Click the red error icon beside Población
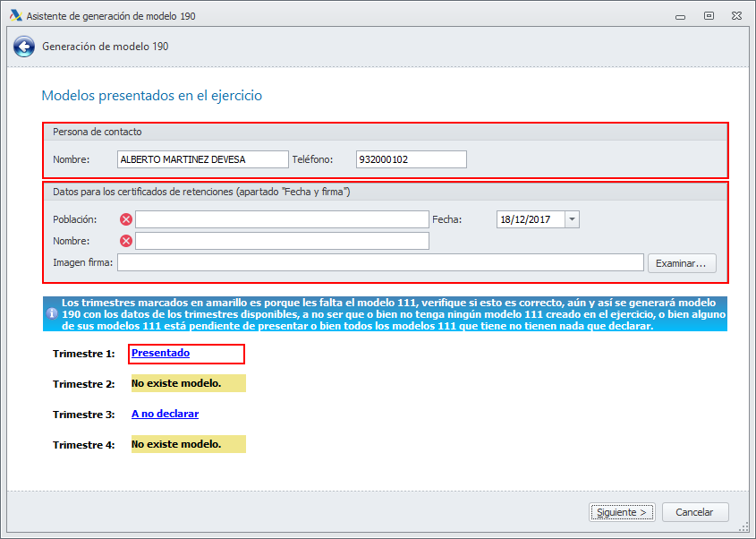 coord(126,219)
